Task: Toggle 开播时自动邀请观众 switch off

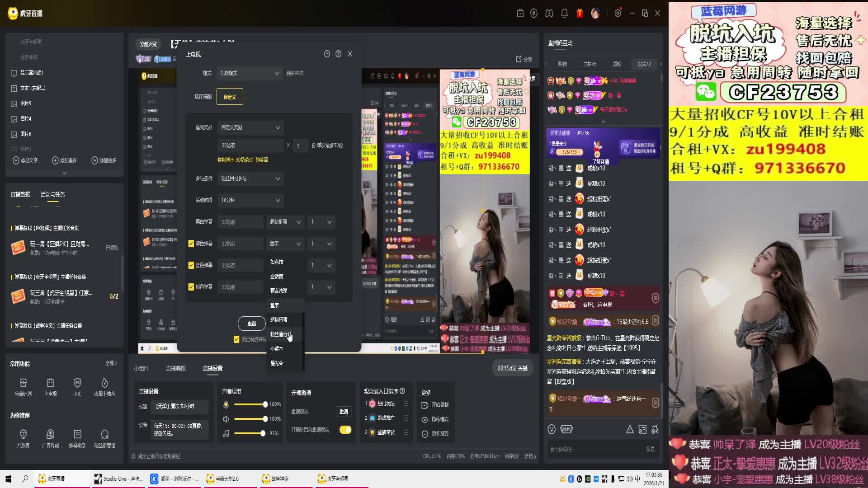Action: tap(345, 430)
